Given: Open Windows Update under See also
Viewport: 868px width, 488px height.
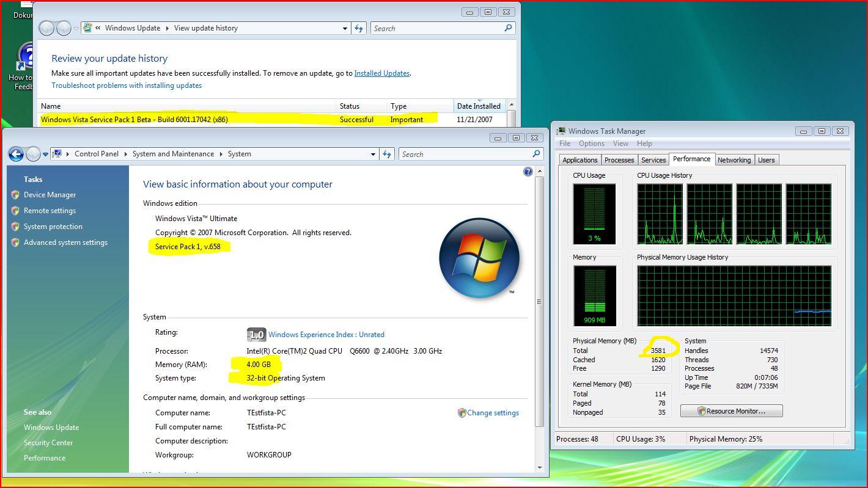Looking at the screenshot, I should [x=51, y=428].
